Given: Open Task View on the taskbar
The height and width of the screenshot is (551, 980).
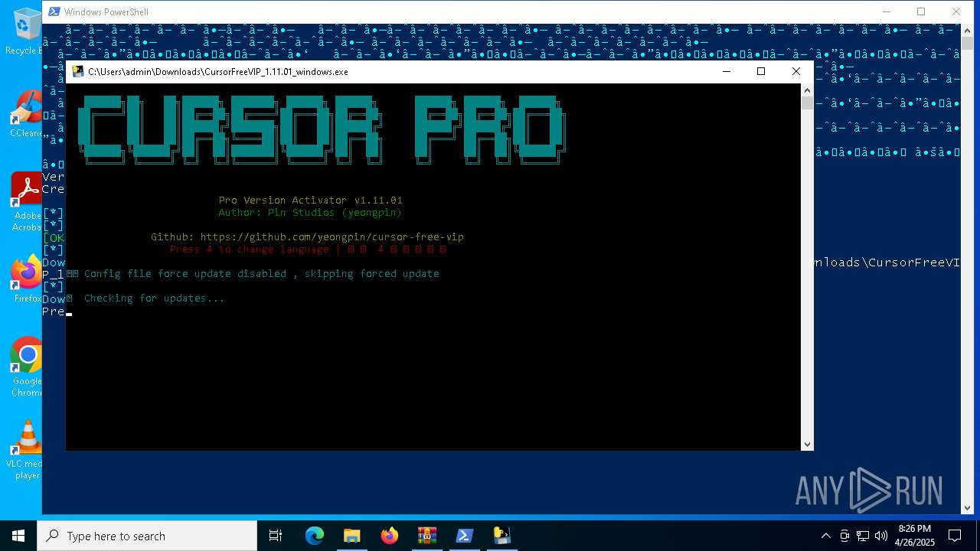Looking at the screenshot, I should click(x=276, y=536).
